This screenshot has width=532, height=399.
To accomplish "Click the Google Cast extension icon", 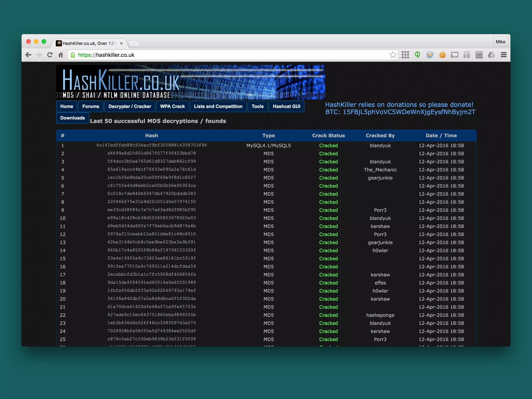I will pos(454,55).
